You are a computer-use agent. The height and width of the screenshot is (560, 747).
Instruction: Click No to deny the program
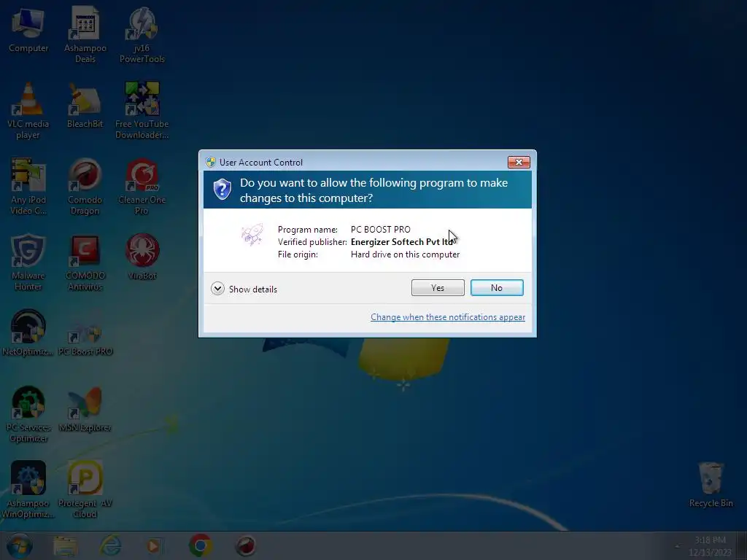[497, 287]
